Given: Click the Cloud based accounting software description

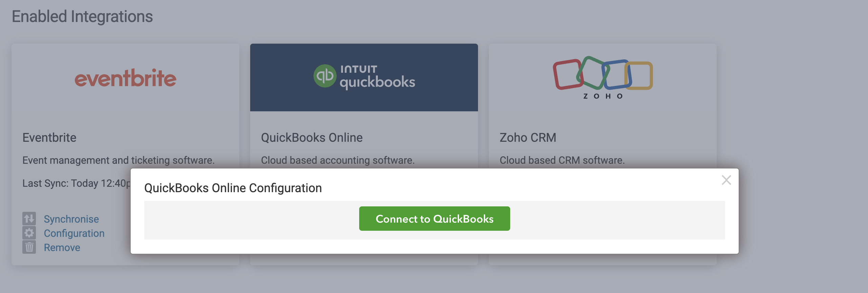Looking at the screenshot, I should tap(338, 160).
